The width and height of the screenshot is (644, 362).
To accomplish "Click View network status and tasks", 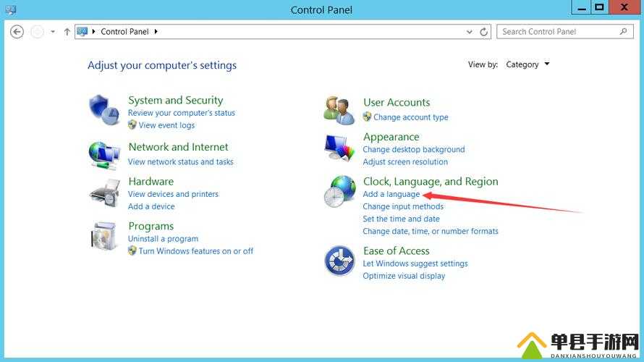I will [x=180, y=162].
